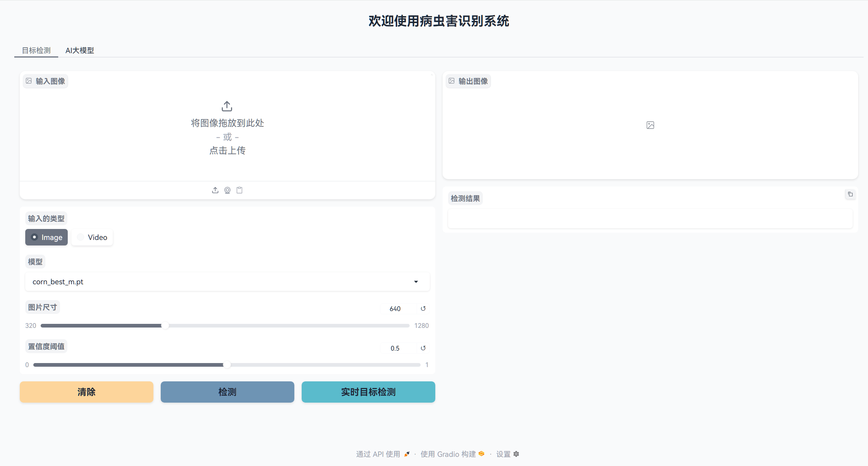The width and height of the screenshot is (868, 466).
Task: Select webcam source icon below input image
Action: pyautogui.click(x=227, y=190)
